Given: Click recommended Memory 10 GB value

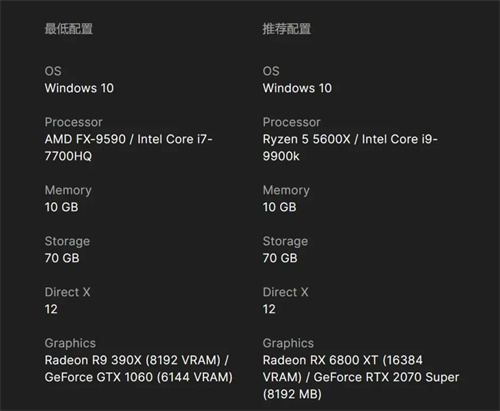Looking at the screenshot, I should point(280,207).
